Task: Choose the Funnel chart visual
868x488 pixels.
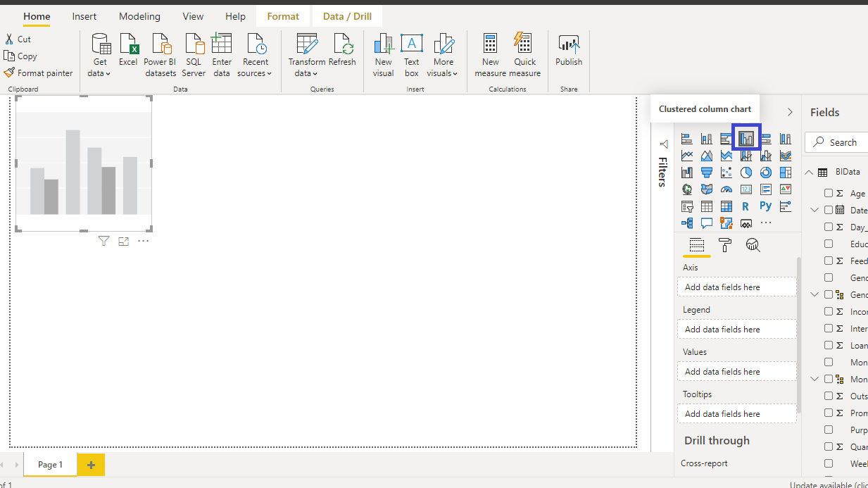Action: [x=707, y=173]
